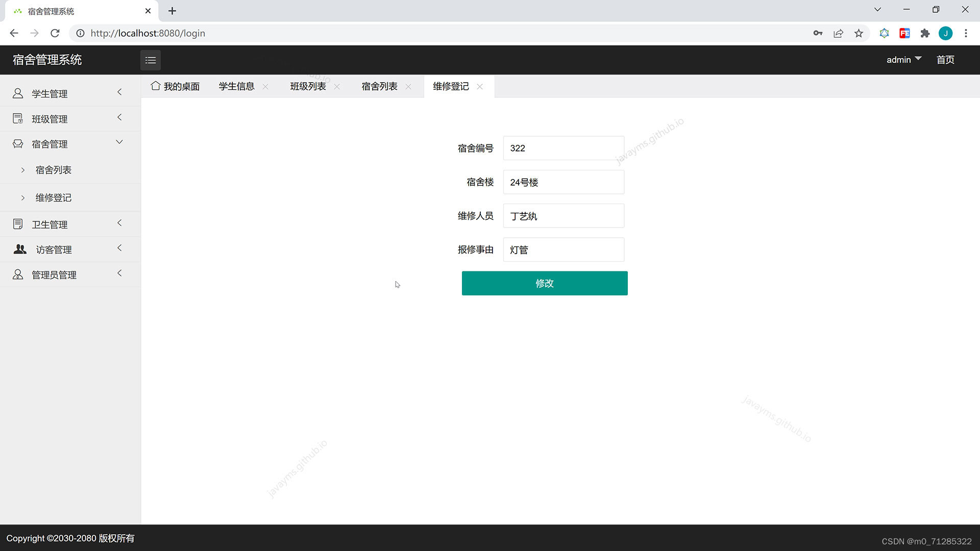The height and width of the screenshot is (551, 980).
Task: Close the 宿舍列表 tab
Action: 408,86
